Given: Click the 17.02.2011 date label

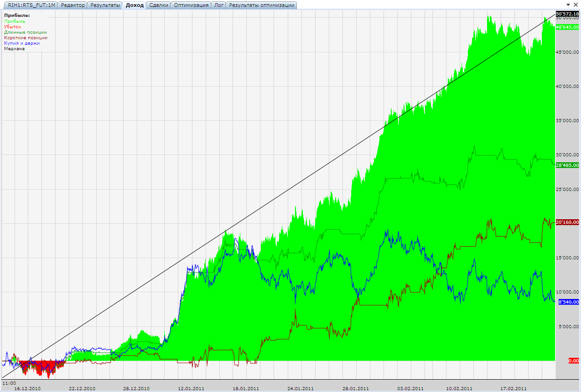Looking at the screenshot, I should pos(514,389).
